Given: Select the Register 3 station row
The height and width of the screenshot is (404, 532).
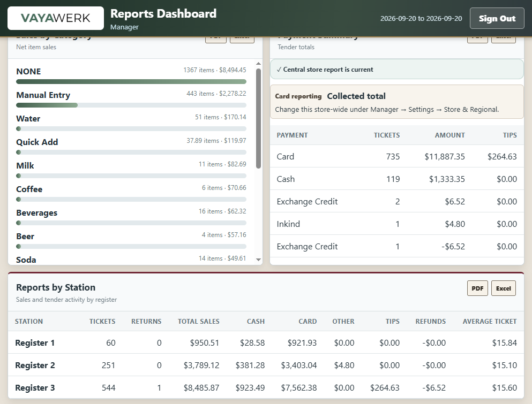Looking at the screenshot, I should point(266,387).
